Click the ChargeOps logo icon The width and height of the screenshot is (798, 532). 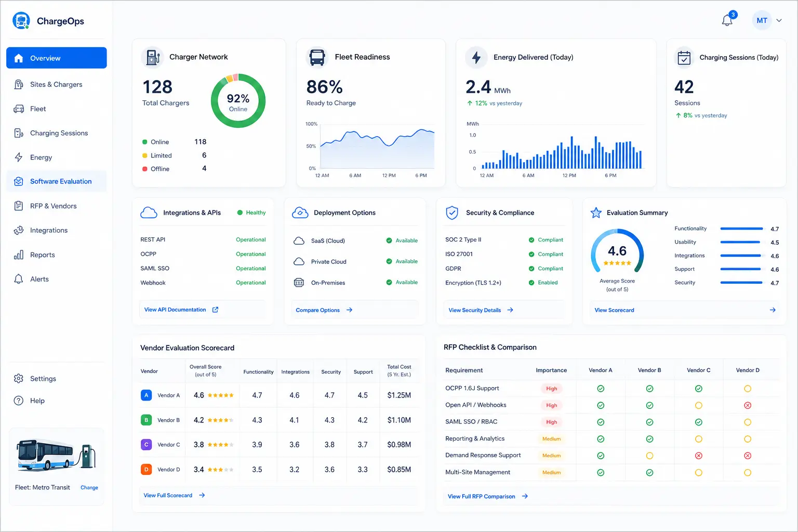coord(21,21)
